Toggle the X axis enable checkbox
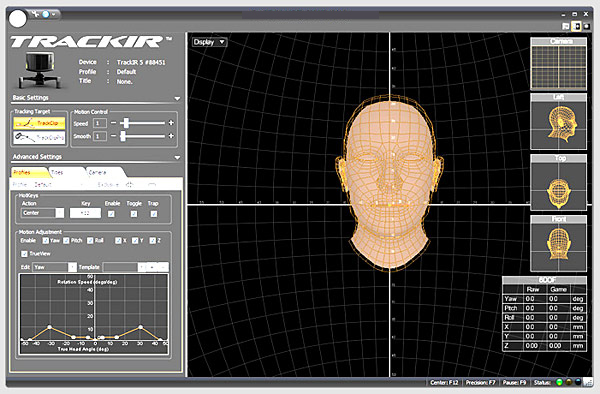The height and width of the screenshot is (394, 600). [118, 241]
